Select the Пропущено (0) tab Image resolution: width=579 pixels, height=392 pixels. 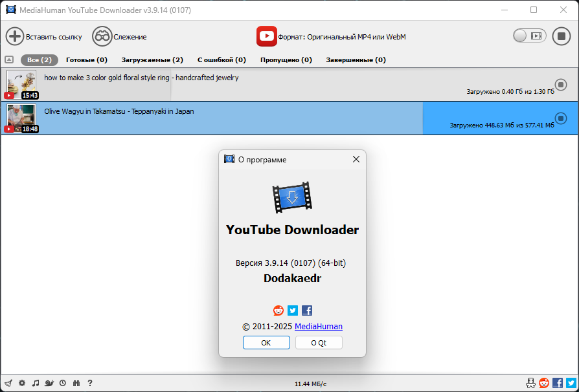[286, 60]
